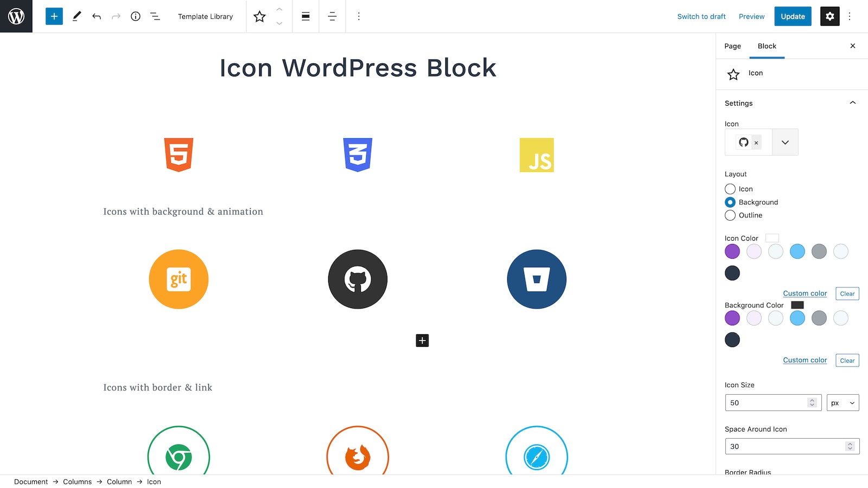Screen dimensions: 868x488
Task: Open editor options kebab menu
Action: pyautogui.click(x=850, y=16)
